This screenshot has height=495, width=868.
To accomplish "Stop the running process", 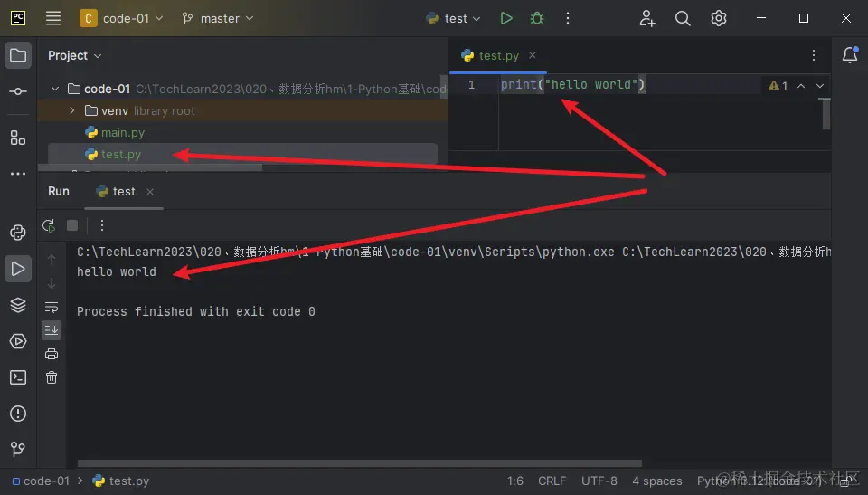I will pos(72,225).
